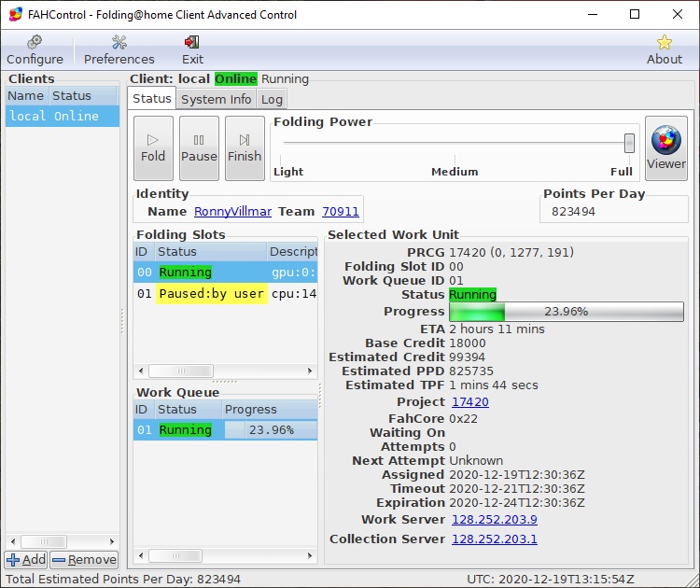Click the Exit toolbar icon
This screenshot has height=588, width=700.
click(192, 50)
